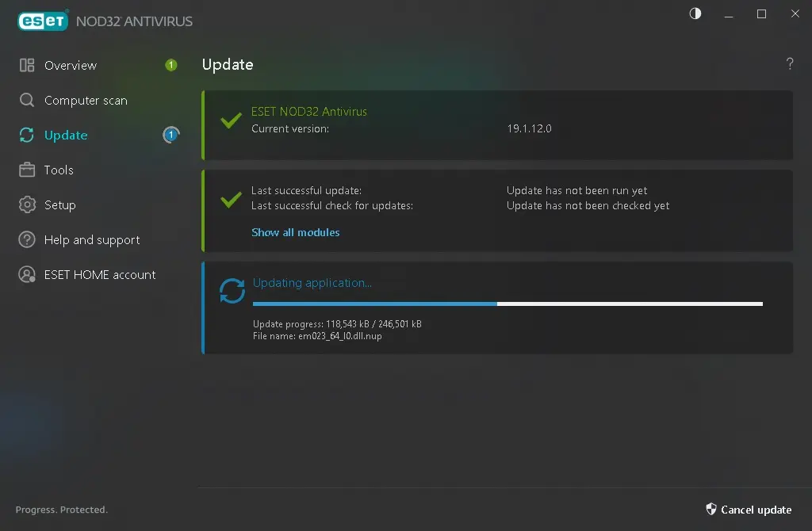
Task: Click the green notification badge on Overview
Action: coord(171,65)
